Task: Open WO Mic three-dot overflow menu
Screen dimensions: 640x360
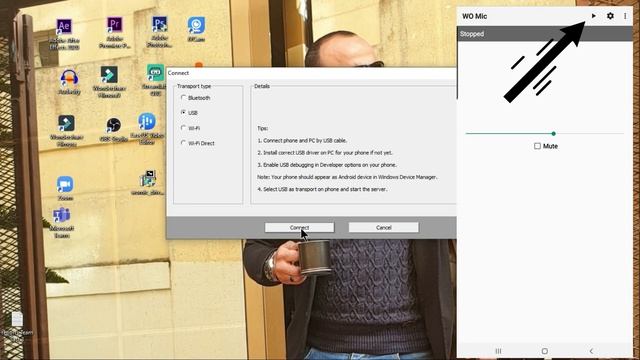Action: [625, 16]
